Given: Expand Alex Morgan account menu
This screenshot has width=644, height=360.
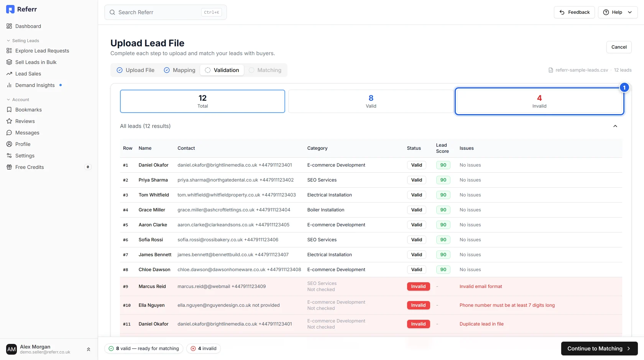Looking at the screenshot, I should pos(89,349).
